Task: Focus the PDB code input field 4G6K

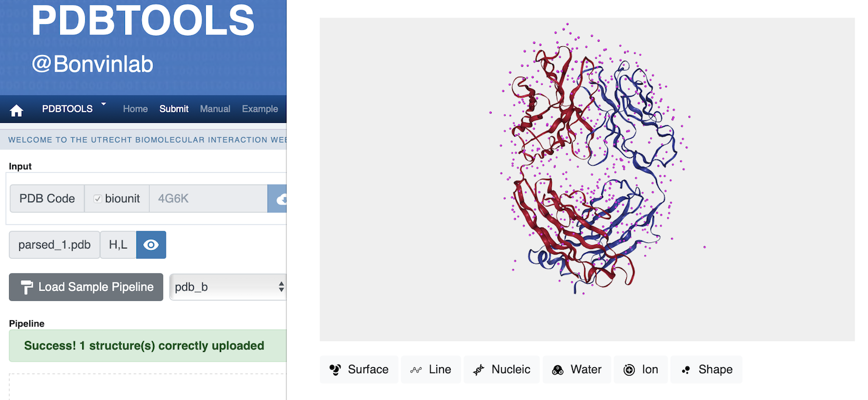Action: 208,199
